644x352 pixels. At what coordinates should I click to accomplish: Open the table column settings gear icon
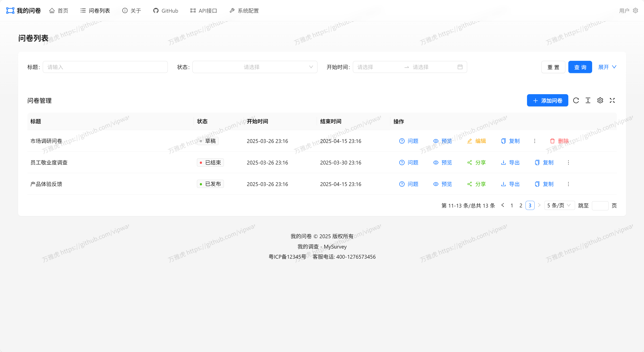(x=600, y=100)
